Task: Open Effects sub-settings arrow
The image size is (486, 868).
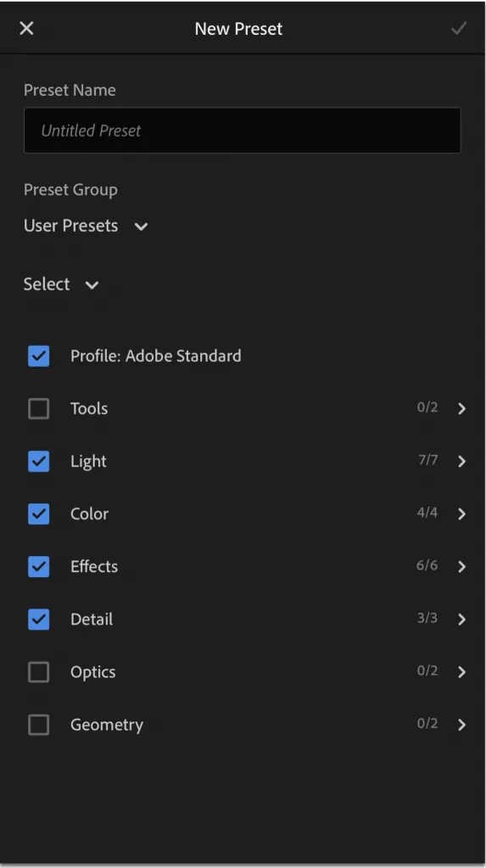Action: pos(461,566)
